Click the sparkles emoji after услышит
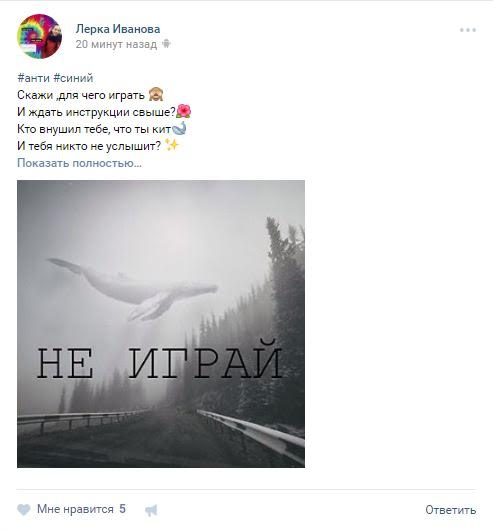493x531 pixels. (x=172, y=145)
